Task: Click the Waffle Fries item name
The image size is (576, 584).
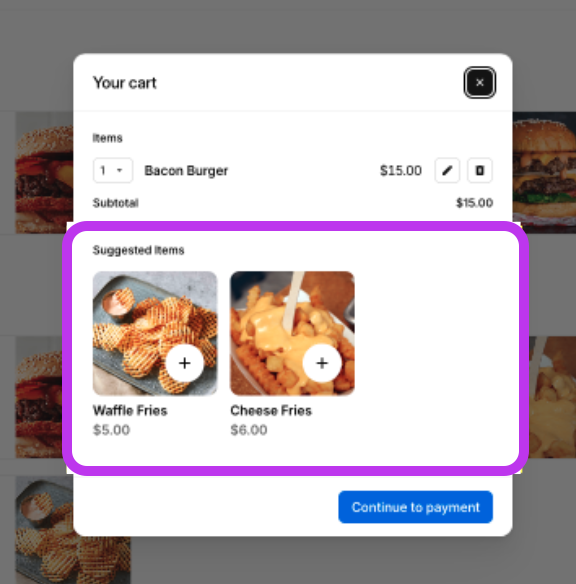Action: pyautogui.click(x=130, y=410)
